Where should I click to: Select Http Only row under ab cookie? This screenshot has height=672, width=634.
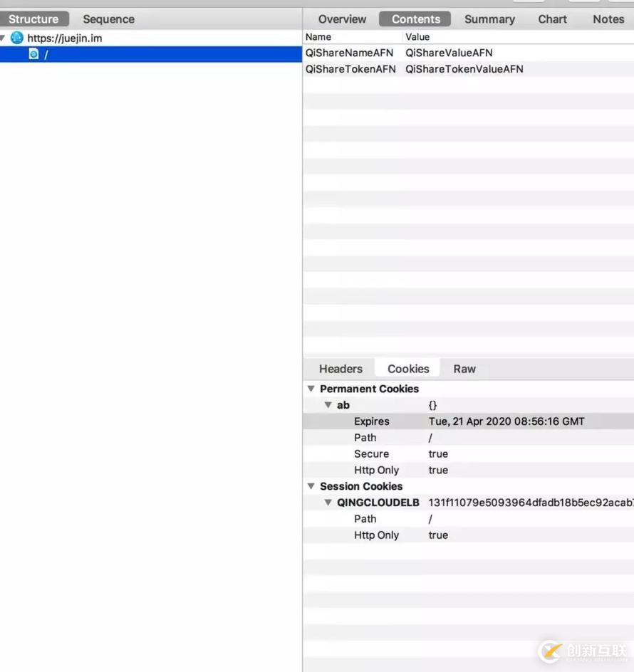(x=469, y=470)
